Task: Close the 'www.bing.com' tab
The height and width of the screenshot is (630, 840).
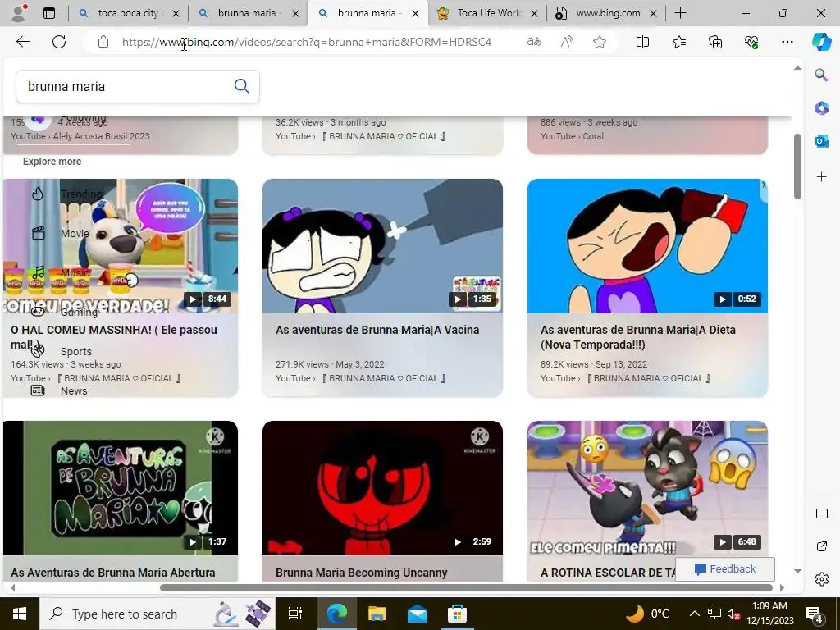Action: [x=653, y=13]
